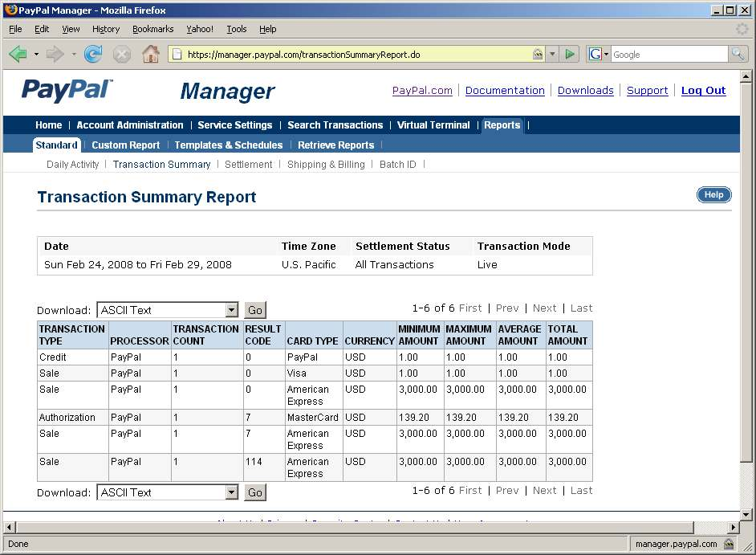Open the Virtual Terminal tab

(x=433, y=125)
